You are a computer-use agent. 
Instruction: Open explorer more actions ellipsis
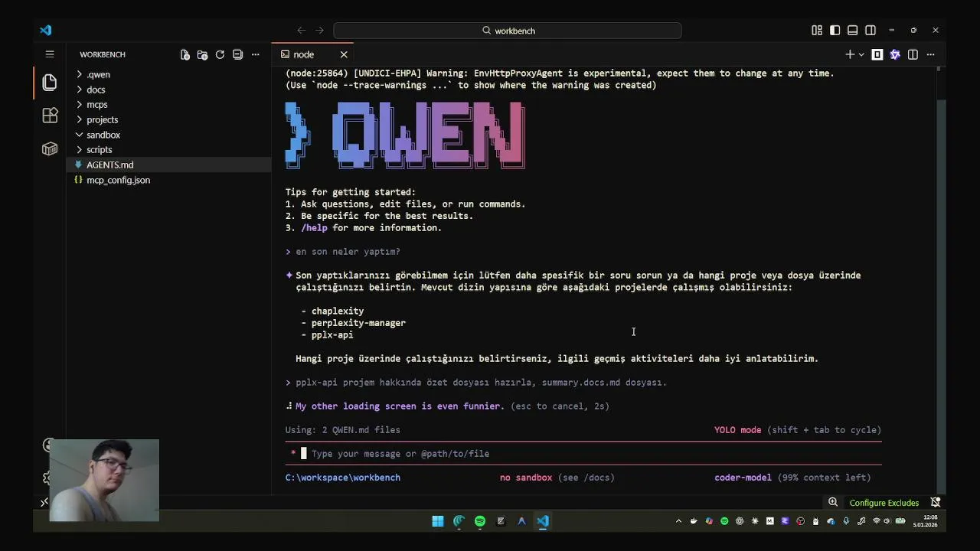[x=256, y=54]
